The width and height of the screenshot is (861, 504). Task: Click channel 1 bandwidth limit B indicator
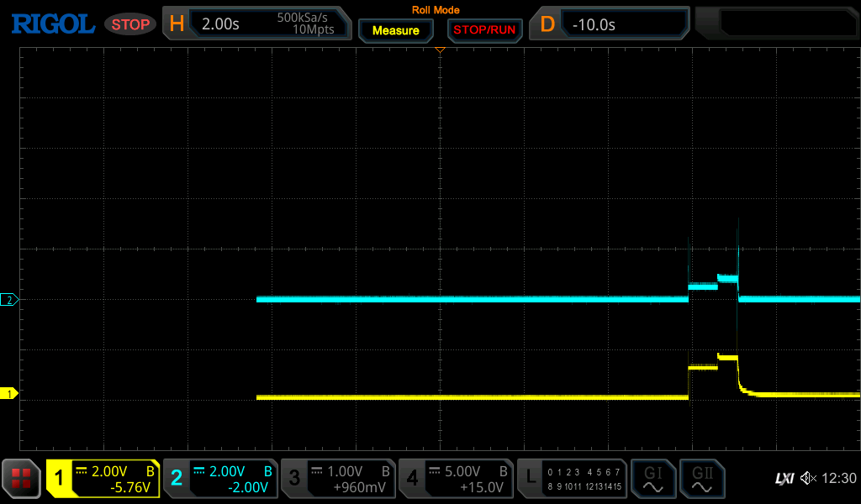[150, 471]
